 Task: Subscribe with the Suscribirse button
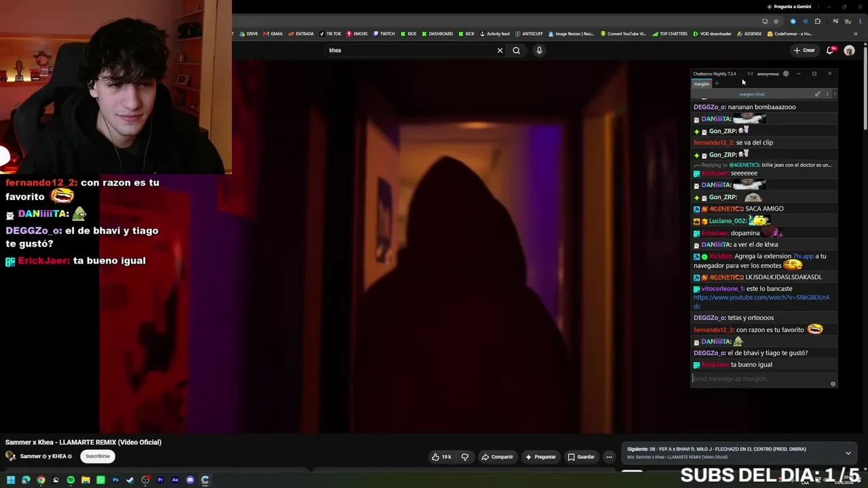point(98,456)
